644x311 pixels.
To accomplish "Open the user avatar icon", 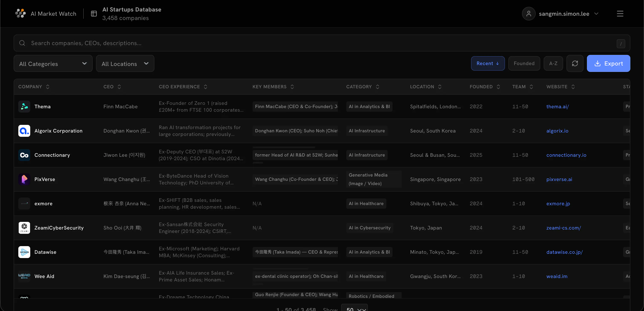I will pos(529,14).
